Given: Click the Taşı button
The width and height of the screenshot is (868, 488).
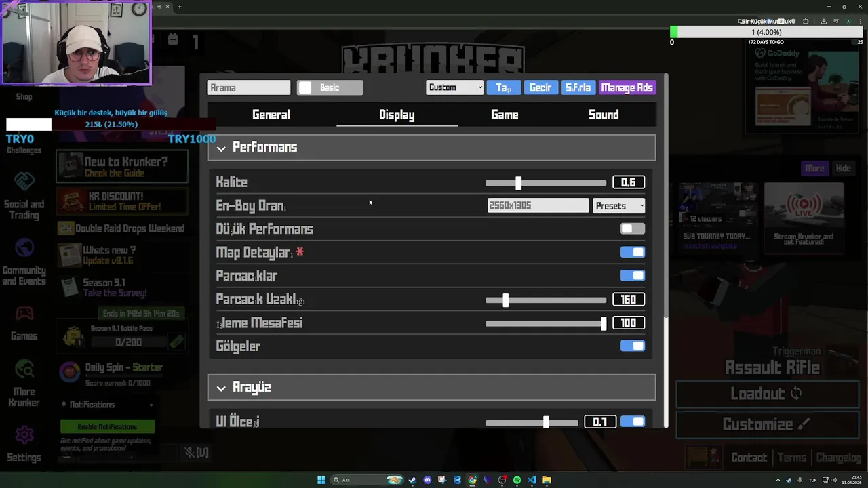Looking at the screenshot, I should 504,87.
